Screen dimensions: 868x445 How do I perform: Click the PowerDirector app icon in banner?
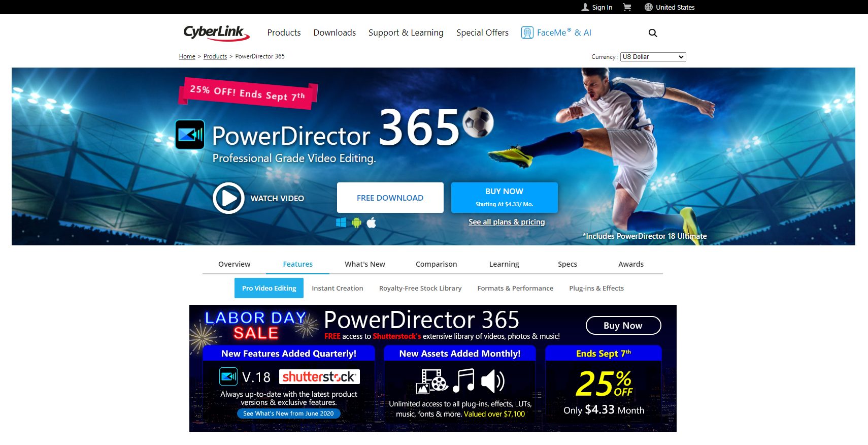point(190,135)
